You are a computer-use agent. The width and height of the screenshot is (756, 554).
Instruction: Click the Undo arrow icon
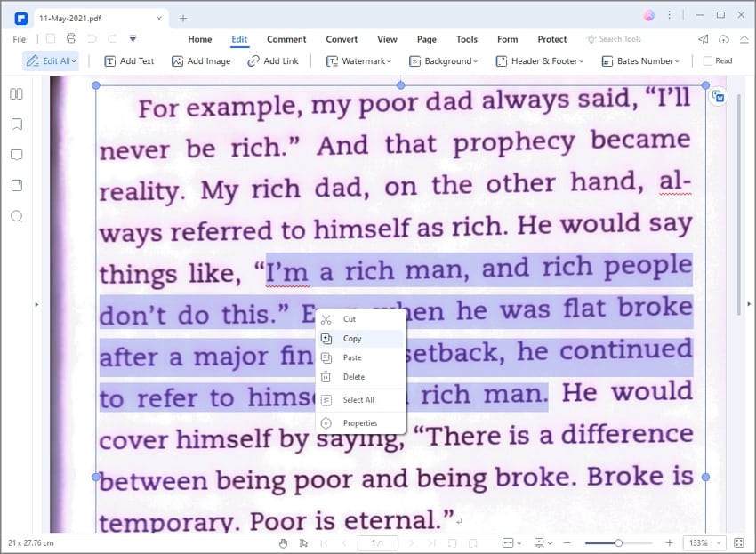click(x=92, y=38)
